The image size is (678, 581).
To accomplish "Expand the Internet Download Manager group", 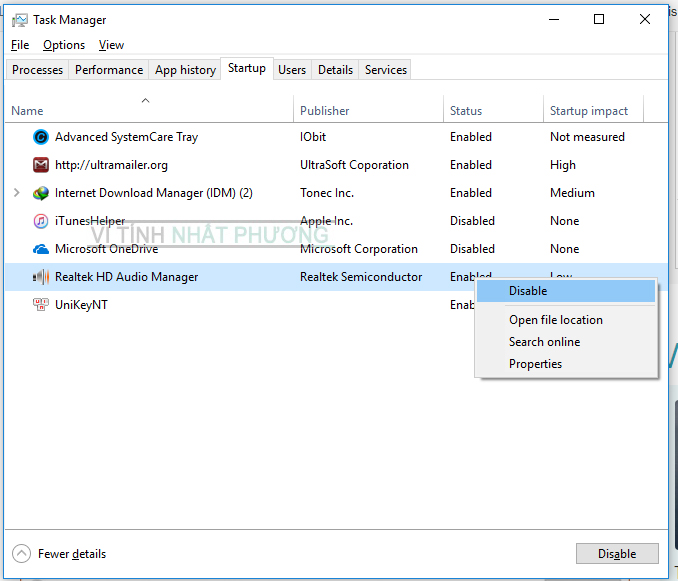I will [16, 193].
